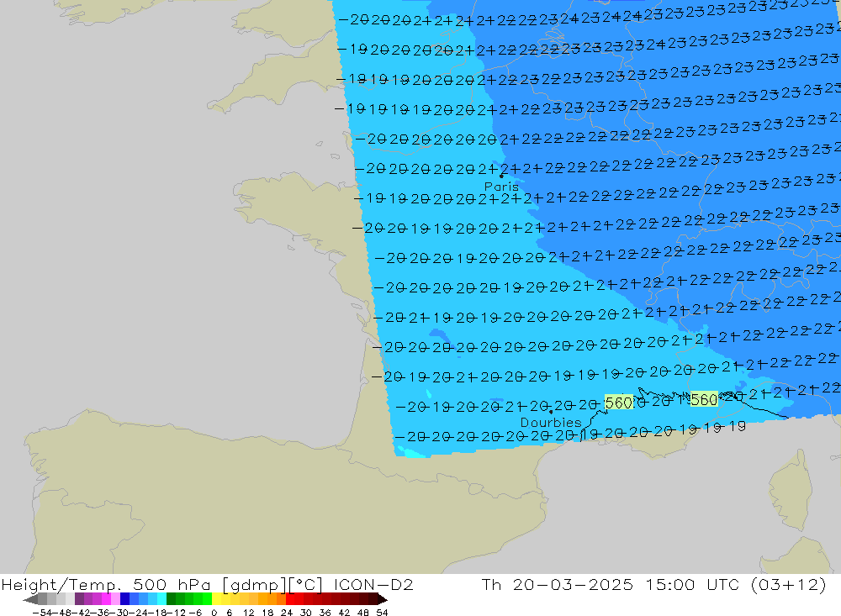The height and width of the screenshot is (616, 841).
Task: Pick the dark purple legend swatch above -42
Action: [x=79, y=599]
